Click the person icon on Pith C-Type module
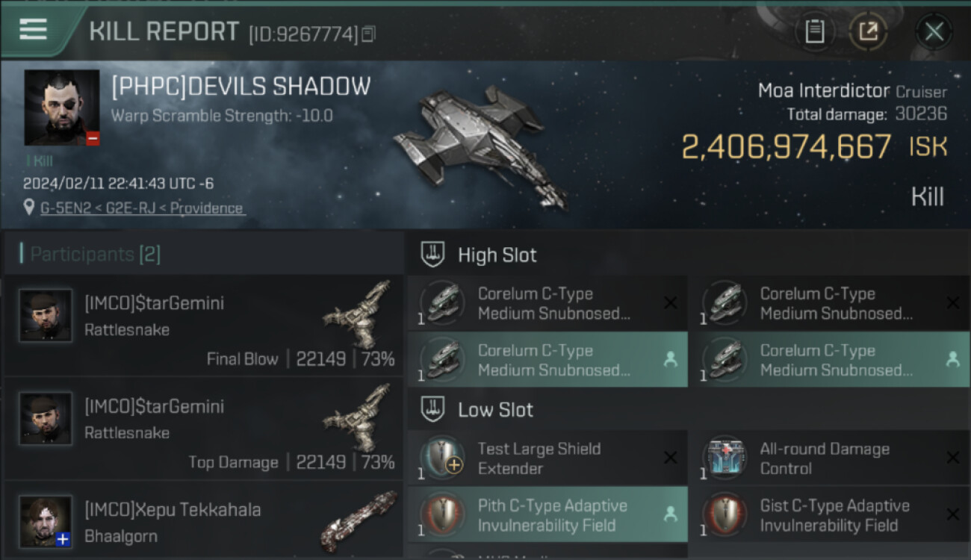The height and width of the screenshot is (560, 971). pyautogui.click(x=671, y=514)
